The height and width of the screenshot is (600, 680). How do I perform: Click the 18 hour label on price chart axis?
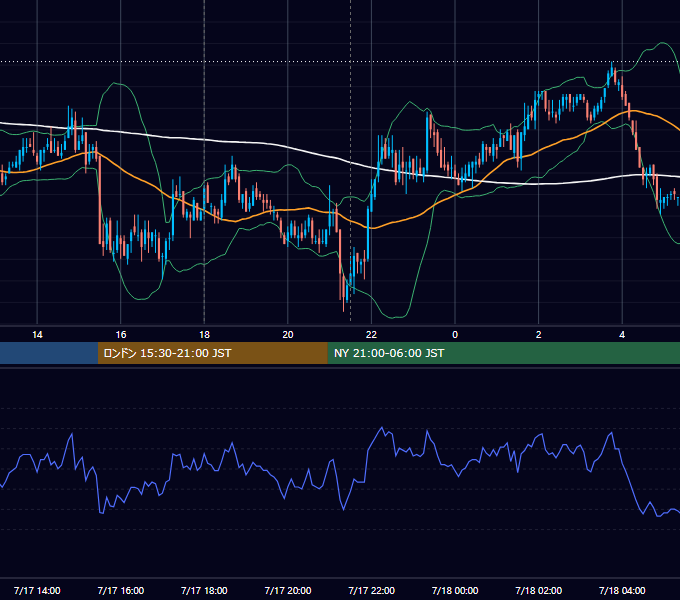tap(204, 335)
